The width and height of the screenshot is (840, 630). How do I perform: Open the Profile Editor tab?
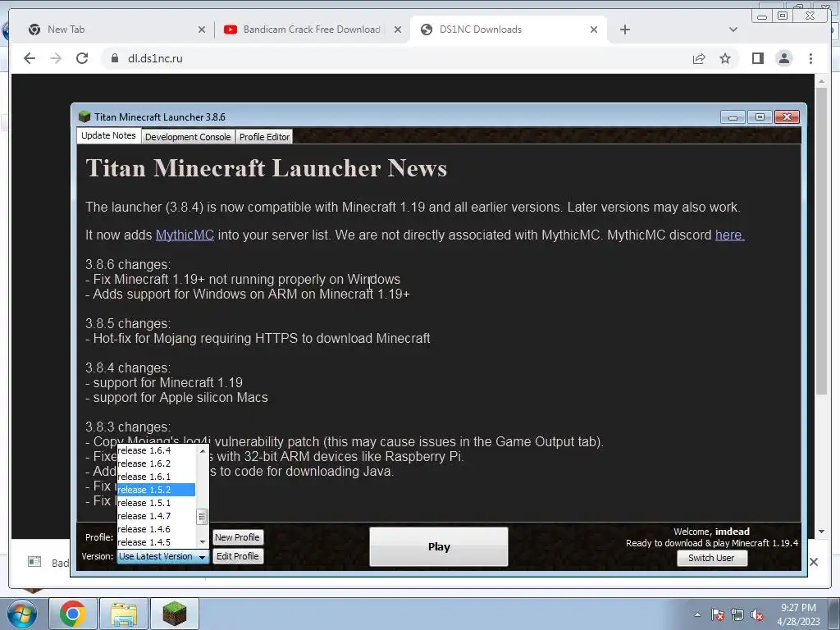(264, 137)
